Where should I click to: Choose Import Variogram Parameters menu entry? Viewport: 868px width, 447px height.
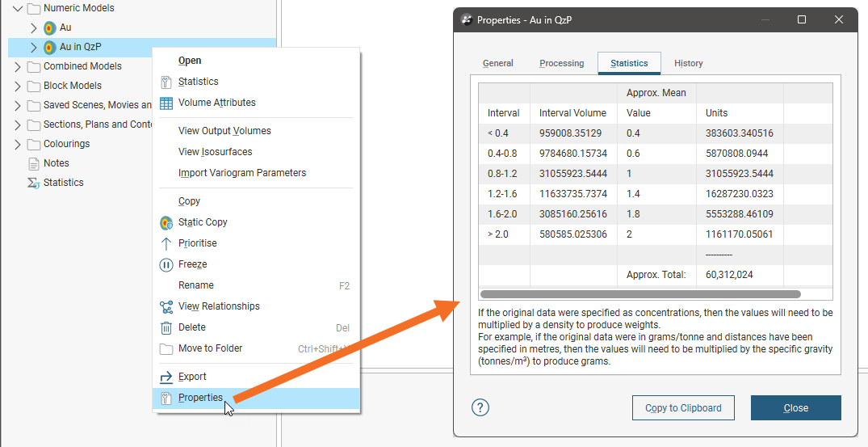click(x=242, y=173)
